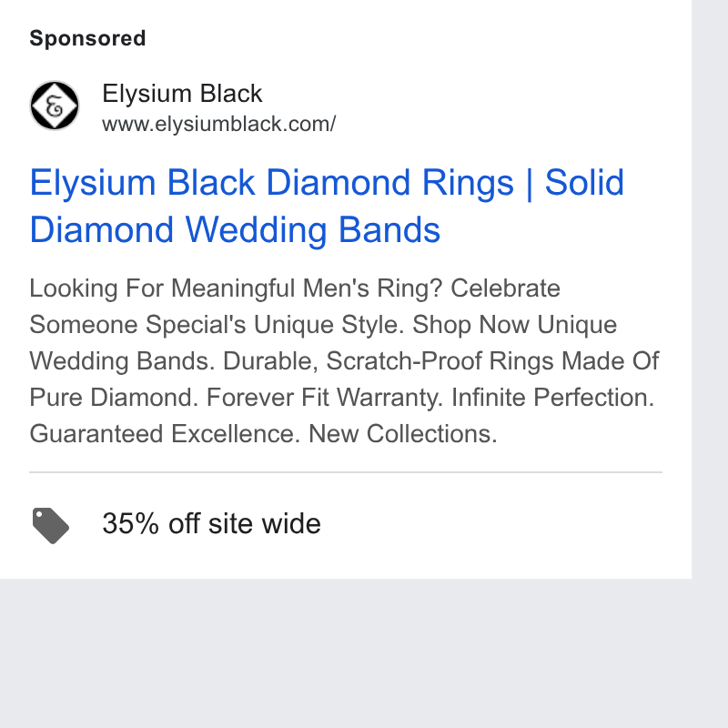Click the www.elysiumblack.com/ URL
Viewport: 728px width, 728px height.
point(218,125)
